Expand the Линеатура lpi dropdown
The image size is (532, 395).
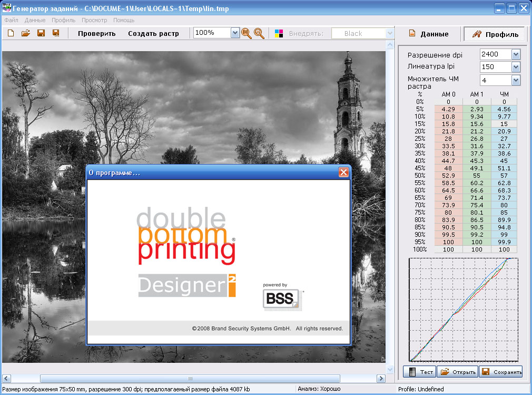(x=515, y=67)
